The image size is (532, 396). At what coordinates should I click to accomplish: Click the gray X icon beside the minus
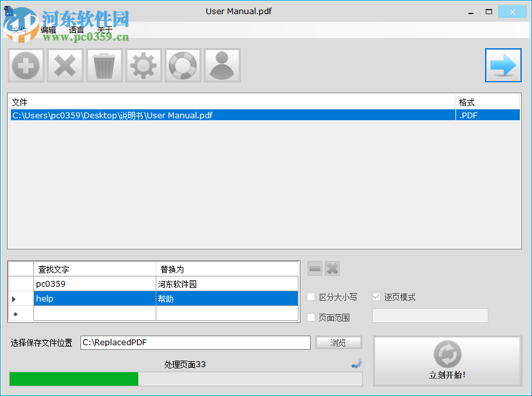[331, 268]
